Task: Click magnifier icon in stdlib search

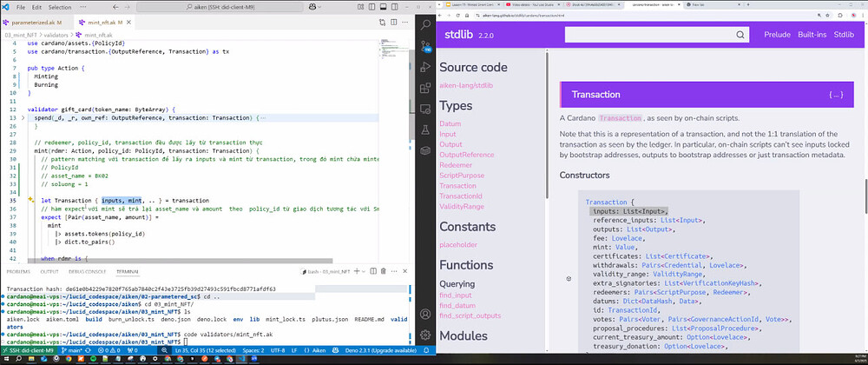Action: pyautogui.click(x=740, y=35)
